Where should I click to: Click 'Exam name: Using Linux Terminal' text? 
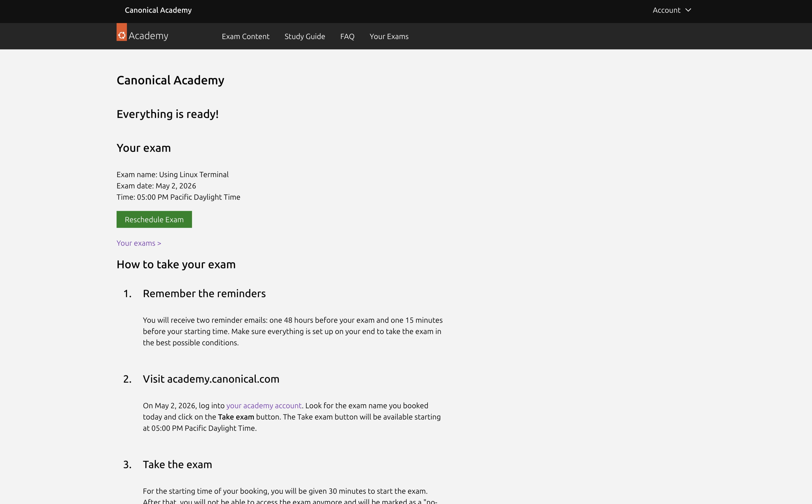173,174
